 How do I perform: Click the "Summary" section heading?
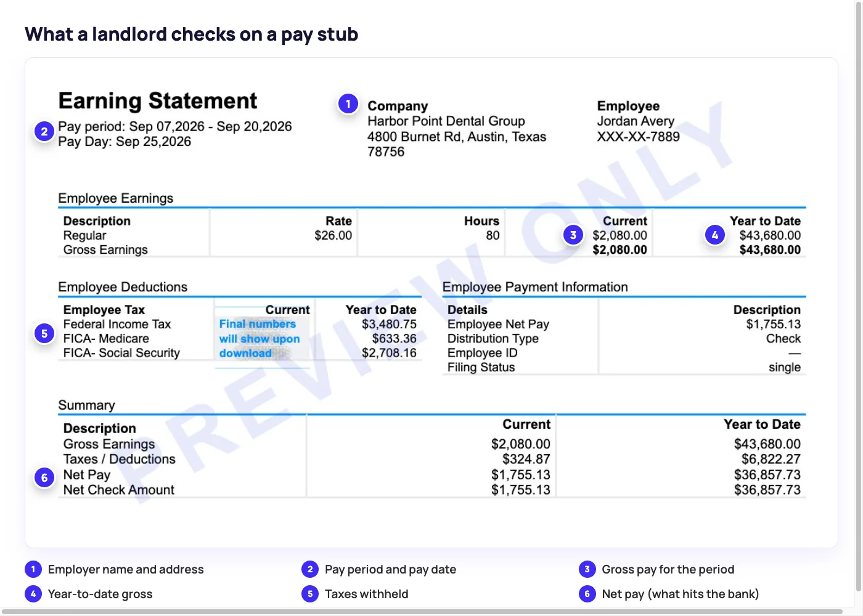click(86, 405)
